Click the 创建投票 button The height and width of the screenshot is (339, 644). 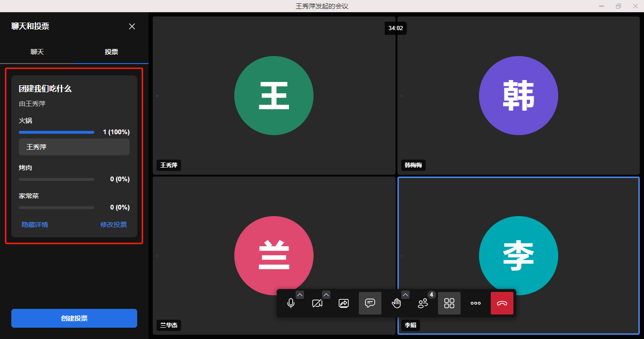(74, 318)
